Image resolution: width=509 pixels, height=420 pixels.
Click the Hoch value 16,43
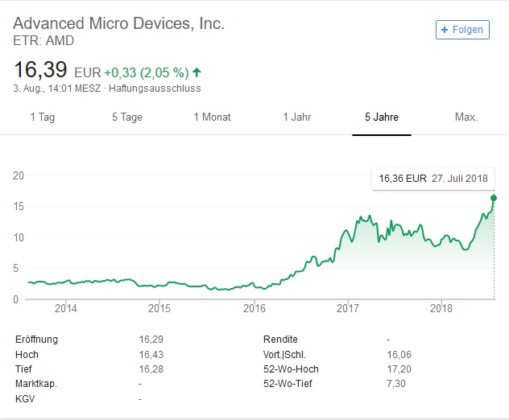click(151, 355)
